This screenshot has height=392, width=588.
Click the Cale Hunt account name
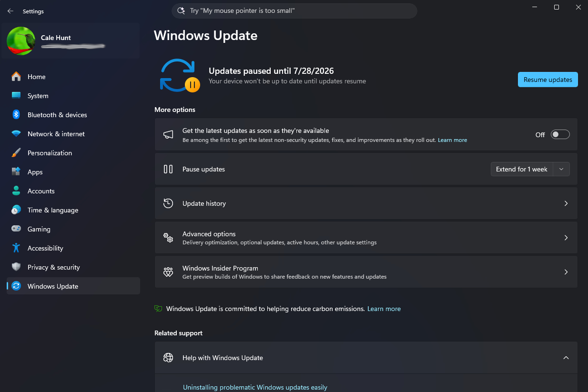click(x=56, y=38)
